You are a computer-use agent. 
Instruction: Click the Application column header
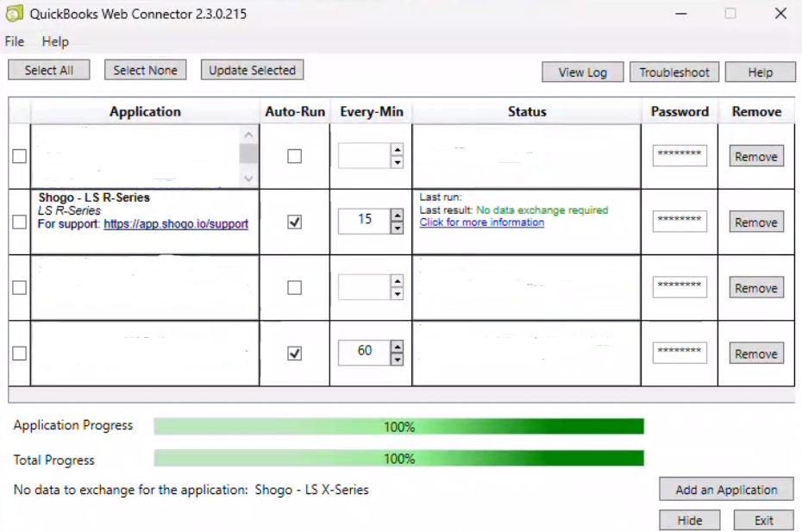(x=145, y=111)
